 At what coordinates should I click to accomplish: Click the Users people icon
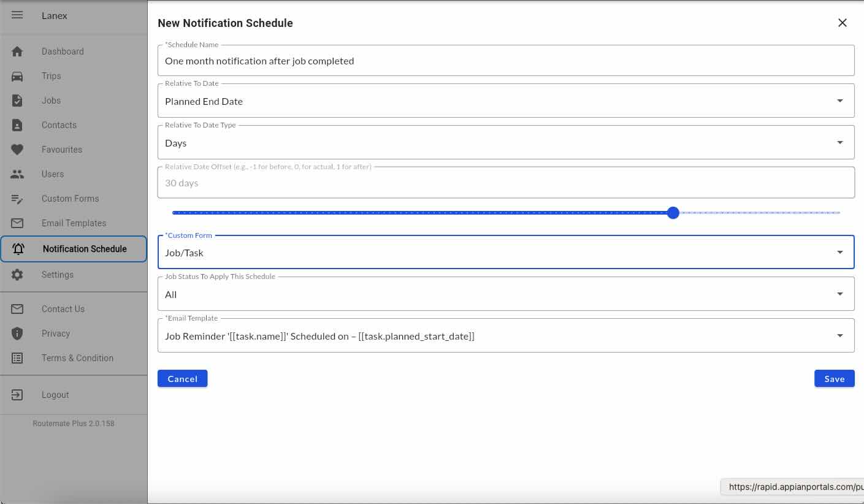[17, 174]
